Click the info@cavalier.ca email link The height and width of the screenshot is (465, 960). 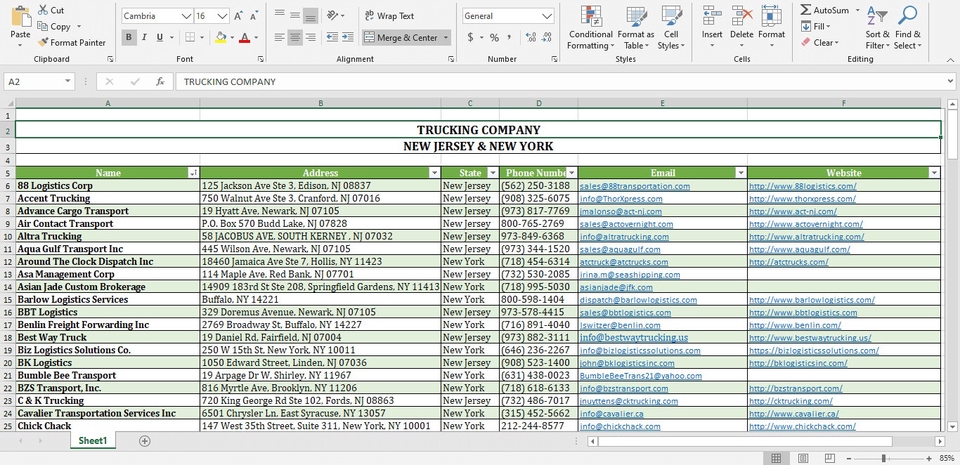(x=612, y=413)
